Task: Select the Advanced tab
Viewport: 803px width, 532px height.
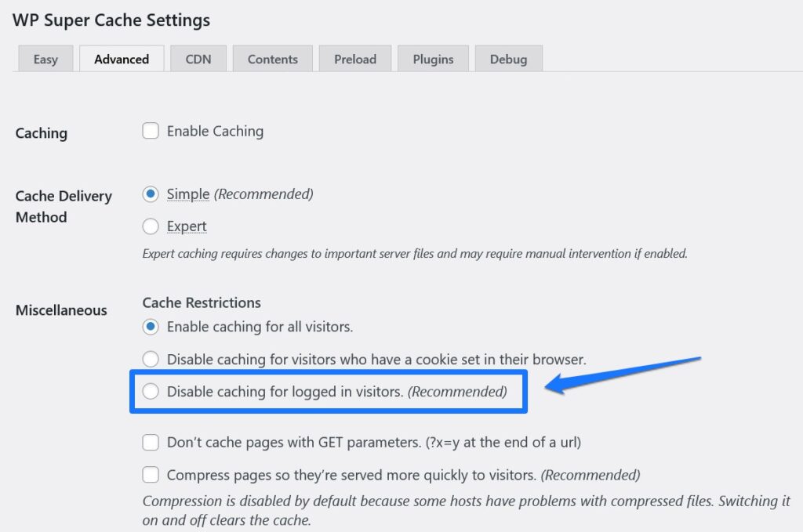Action: tap(122, 59)
